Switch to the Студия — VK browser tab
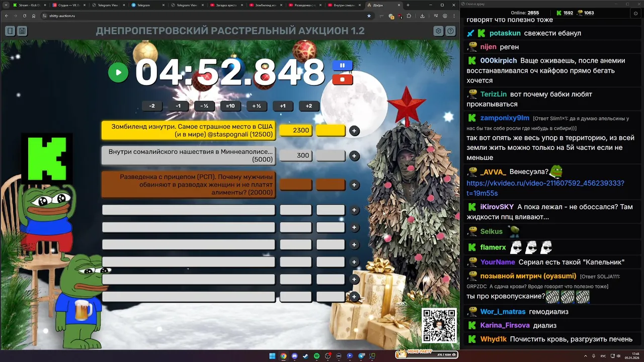The width and height of the screenshot is (644, 362). point(69,5)
